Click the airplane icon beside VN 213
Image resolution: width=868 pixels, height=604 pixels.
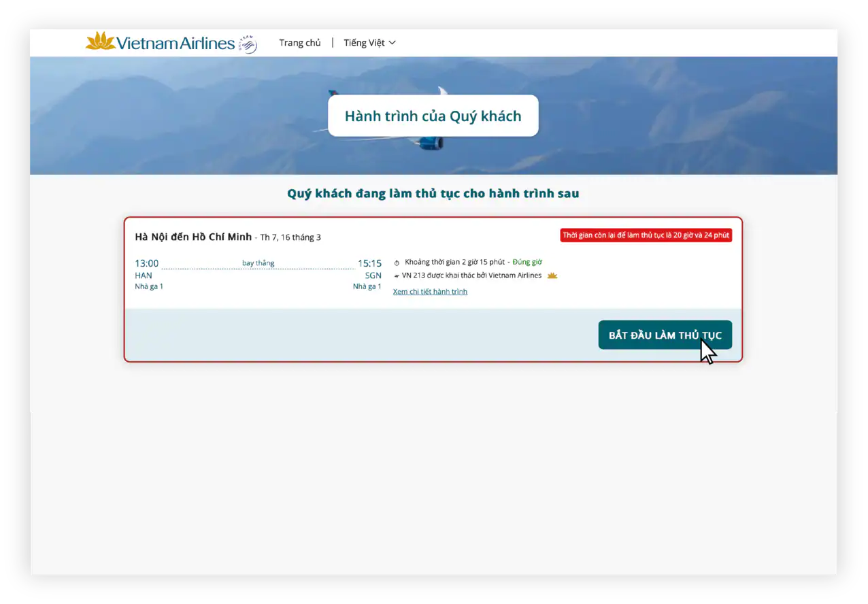[x=397, y=276]
